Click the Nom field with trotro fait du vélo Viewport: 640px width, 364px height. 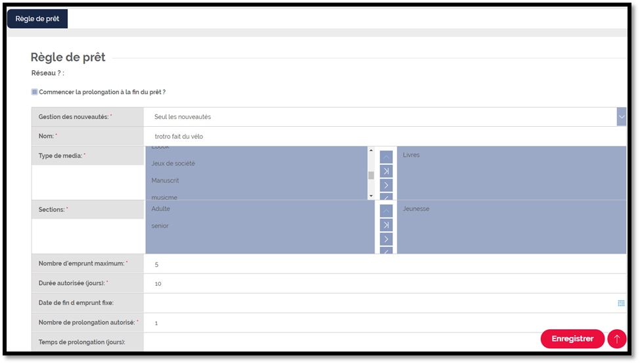point(385,136)
